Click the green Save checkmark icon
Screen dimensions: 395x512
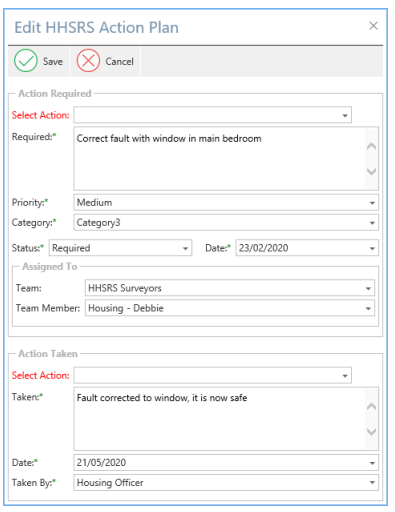pyautogui.click(x=26, y=61)
